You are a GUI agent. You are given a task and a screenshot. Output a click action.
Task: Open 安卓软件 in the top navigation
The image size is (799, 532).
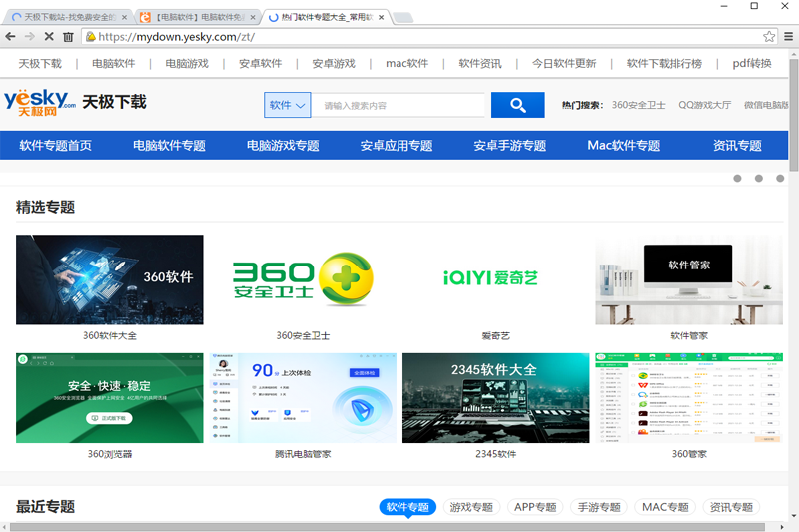[x=261, y=64]
